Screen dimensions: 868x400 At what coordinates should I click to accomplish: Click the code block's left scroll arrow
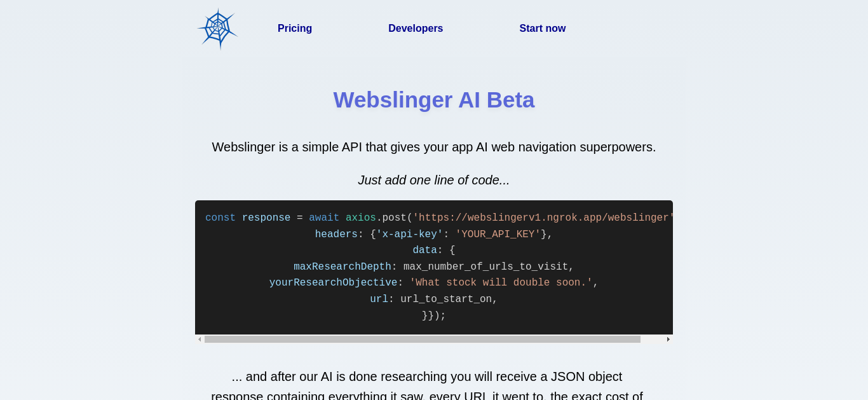coord(200,340)
